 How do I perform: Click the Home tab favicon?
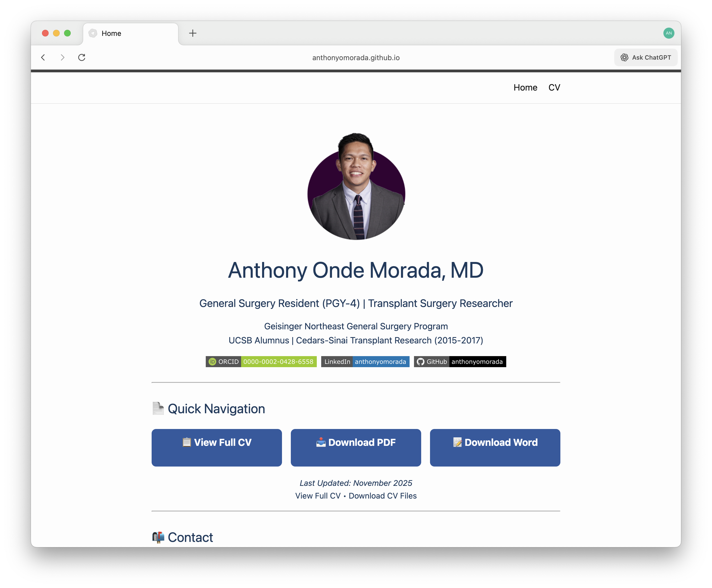93,33
